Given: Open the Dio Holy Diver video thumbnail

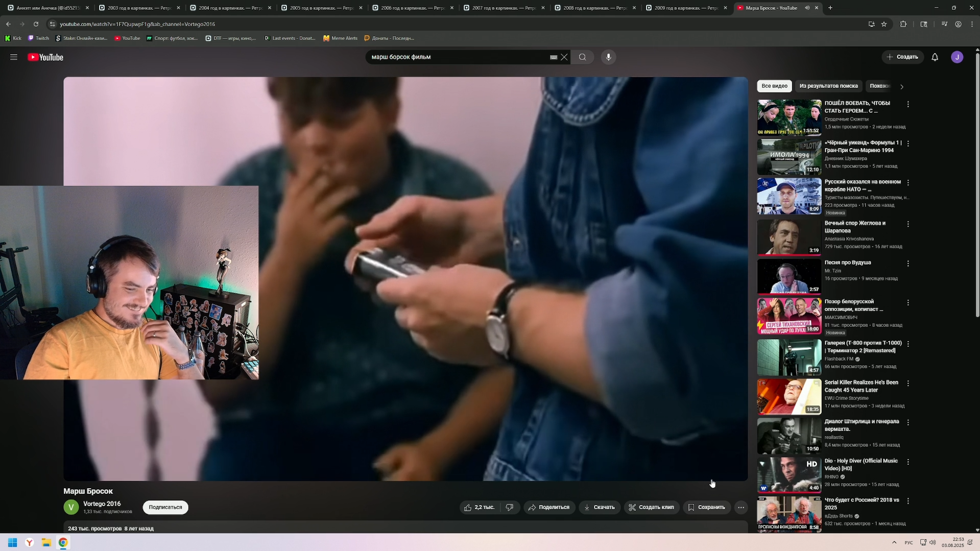Looking at the screenshot, I should tap(788, 474).
